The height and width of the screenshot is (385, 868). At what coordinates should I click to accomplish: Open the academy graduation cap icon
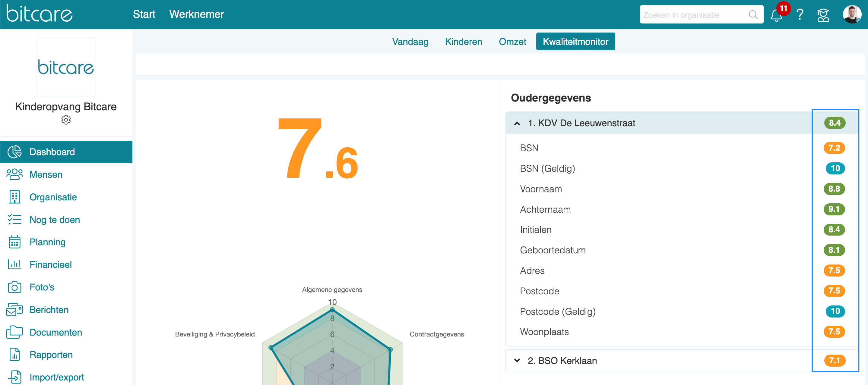pyautogui.click(x=823, y=15)
